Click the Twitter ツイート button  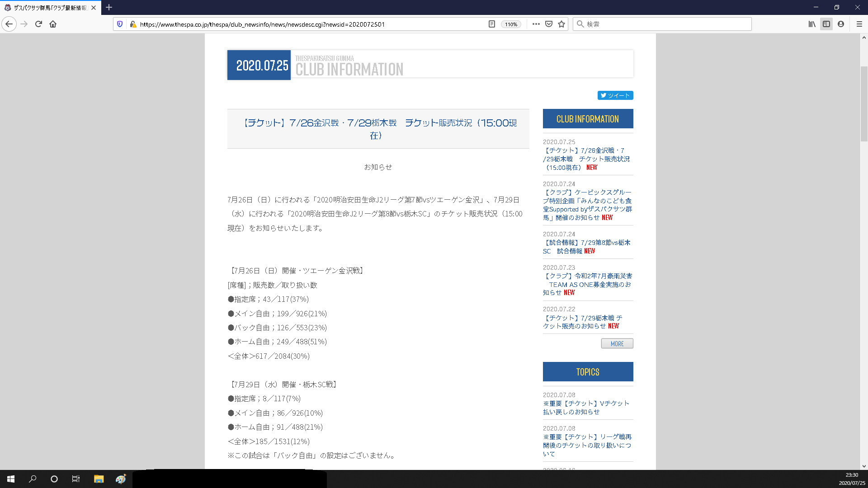pyautogui.click(x=615, y=95)
